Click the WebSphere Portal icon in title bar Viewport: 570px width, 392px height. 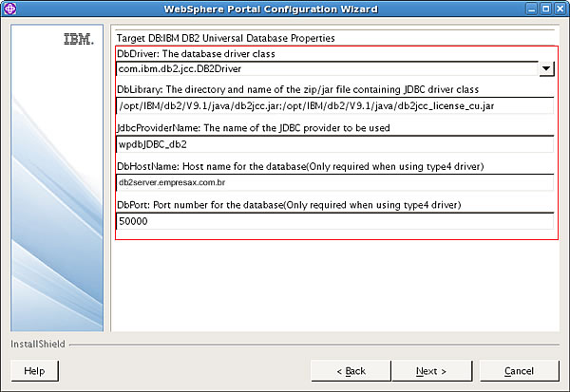coord(9,9)
